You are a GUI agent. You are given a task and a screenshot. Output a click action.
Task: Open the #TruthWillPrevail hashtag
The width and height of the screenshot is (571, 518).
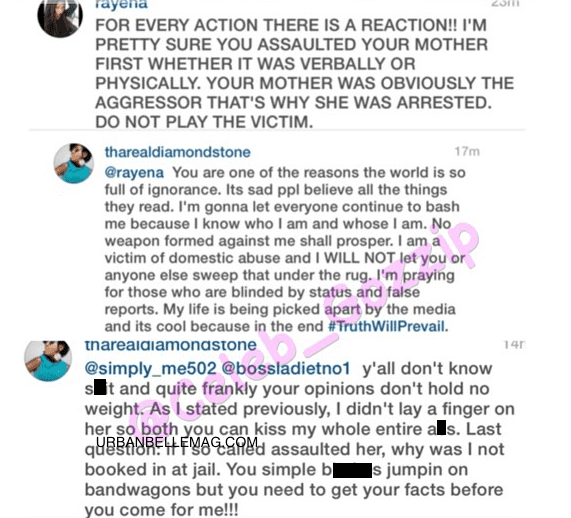point(386,326)
